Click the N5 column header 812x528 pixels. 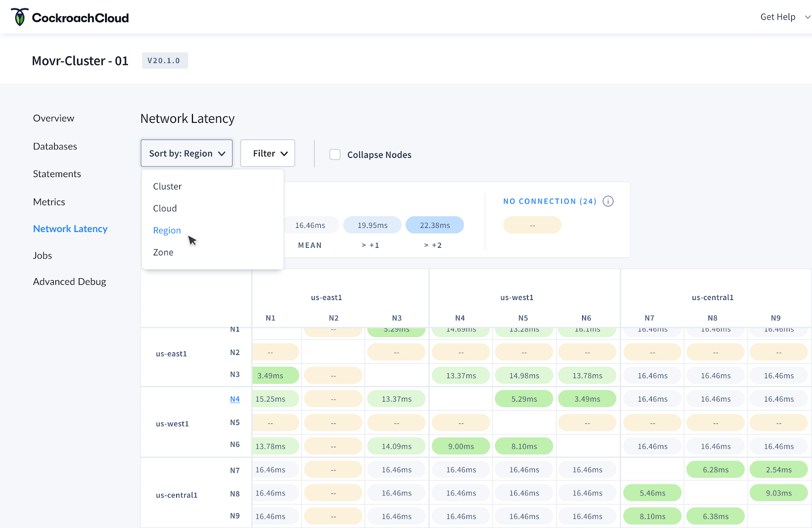[523, 318]
